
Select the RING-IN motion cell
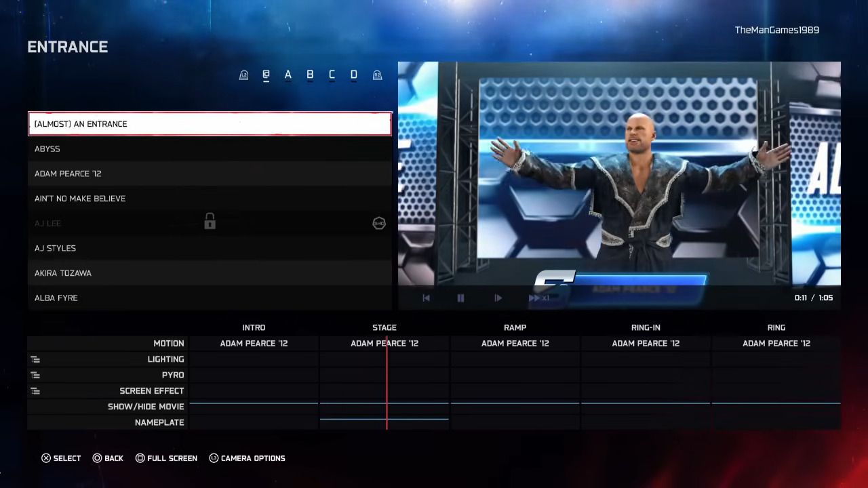click(x=646, y=344)
